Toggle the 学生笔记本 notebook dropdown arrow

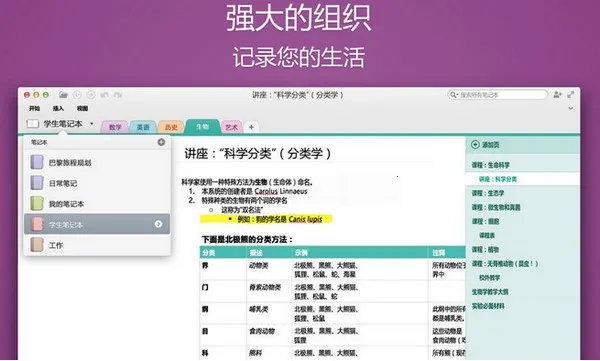click(x=92, y=124)
